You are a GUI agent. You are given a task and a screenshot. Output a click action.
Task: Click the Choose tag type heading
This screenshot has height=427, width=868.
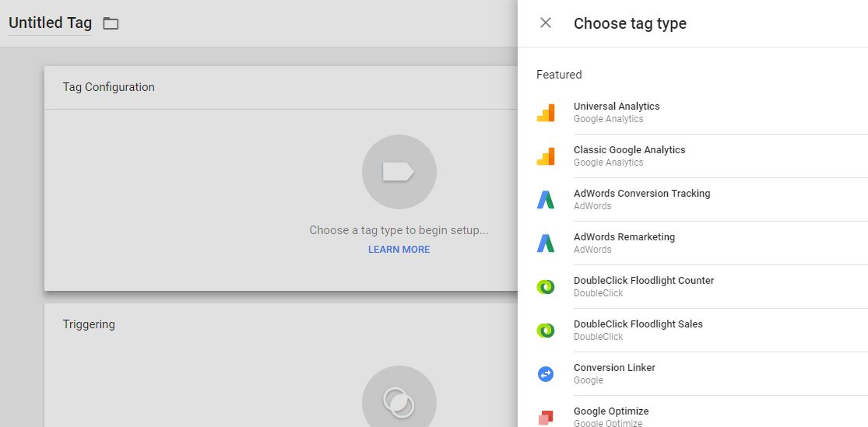(630, 23)
